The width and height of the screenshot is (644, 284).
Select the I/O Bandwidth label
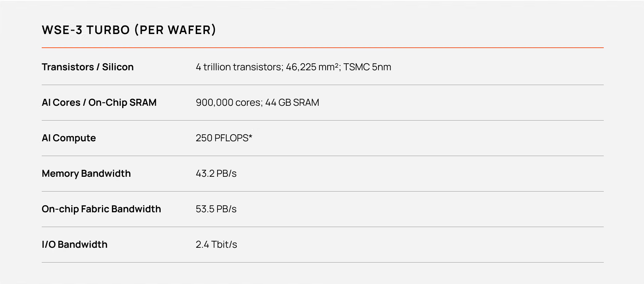point(75,244)
